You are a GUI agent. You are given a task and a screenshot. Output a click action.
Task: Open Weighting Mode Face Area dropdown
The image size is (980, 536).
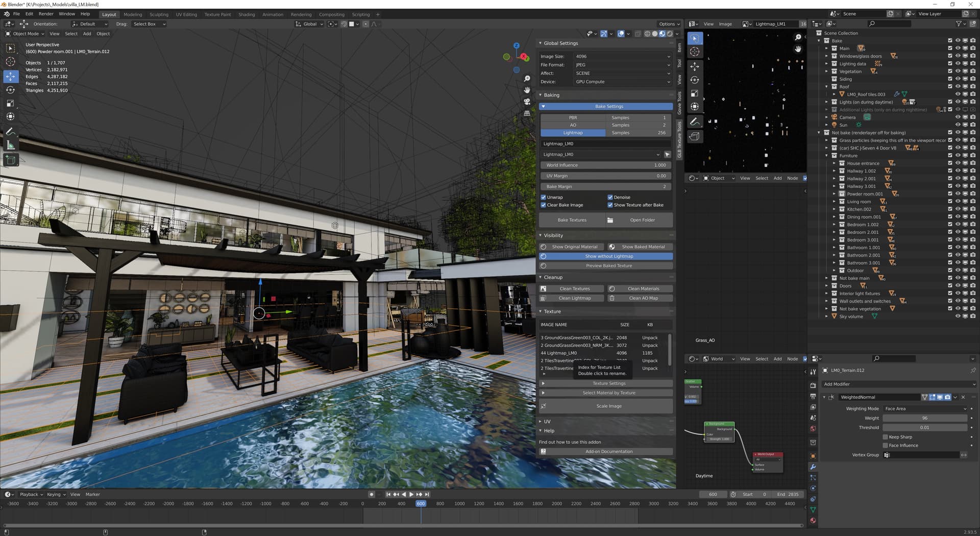925,408
